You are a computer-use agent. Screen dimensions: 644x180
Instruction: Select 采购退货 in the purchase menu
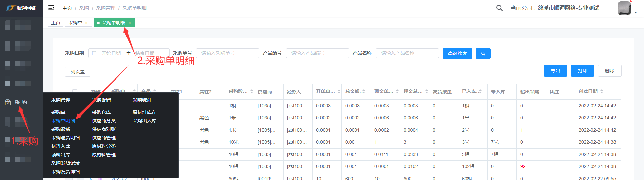(61, 129)
